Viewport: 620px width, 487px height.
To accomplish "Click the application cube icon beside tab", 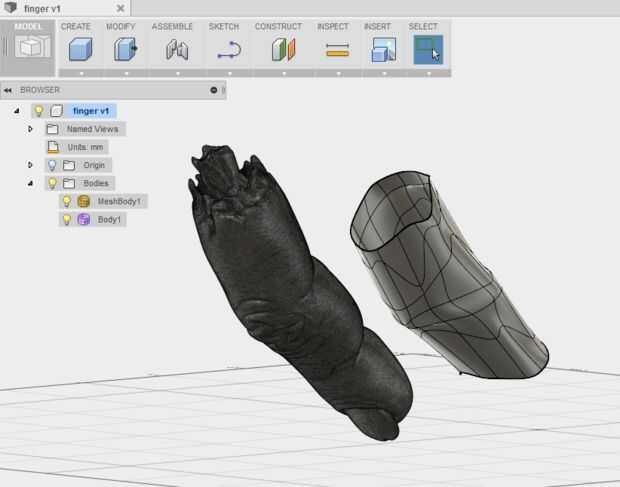I will click(10, 6).
